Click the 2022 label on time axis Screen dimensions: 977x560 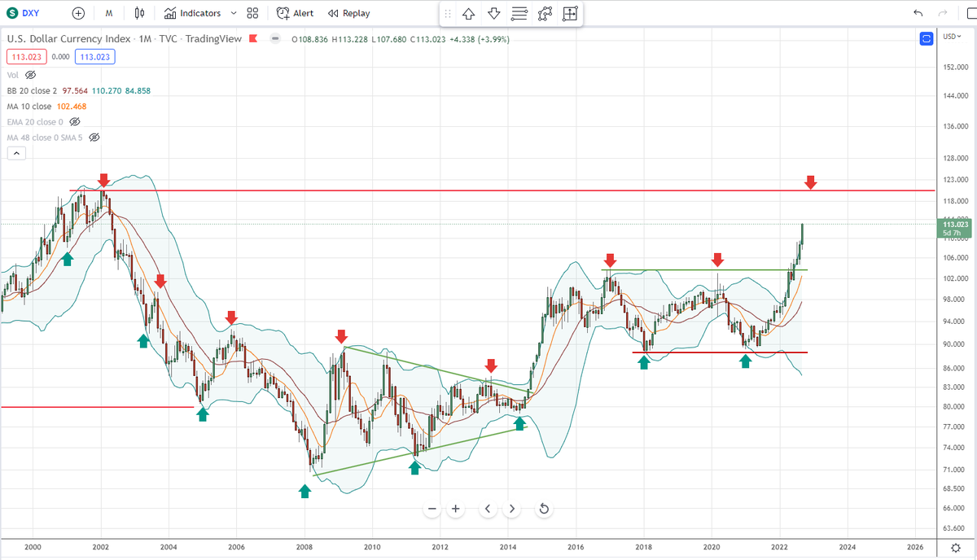(780, 547)
